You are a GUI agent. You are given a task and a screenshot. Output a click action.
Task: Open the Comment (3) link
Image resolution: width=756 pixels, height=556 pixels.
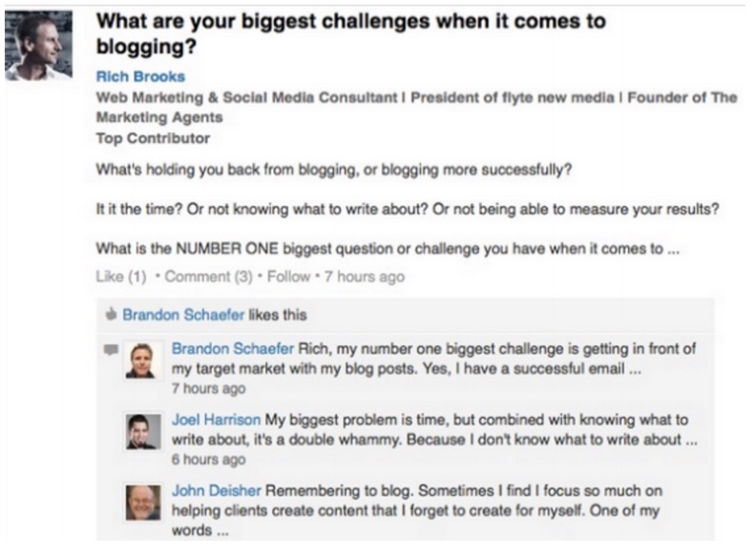[x=208, y=277]
